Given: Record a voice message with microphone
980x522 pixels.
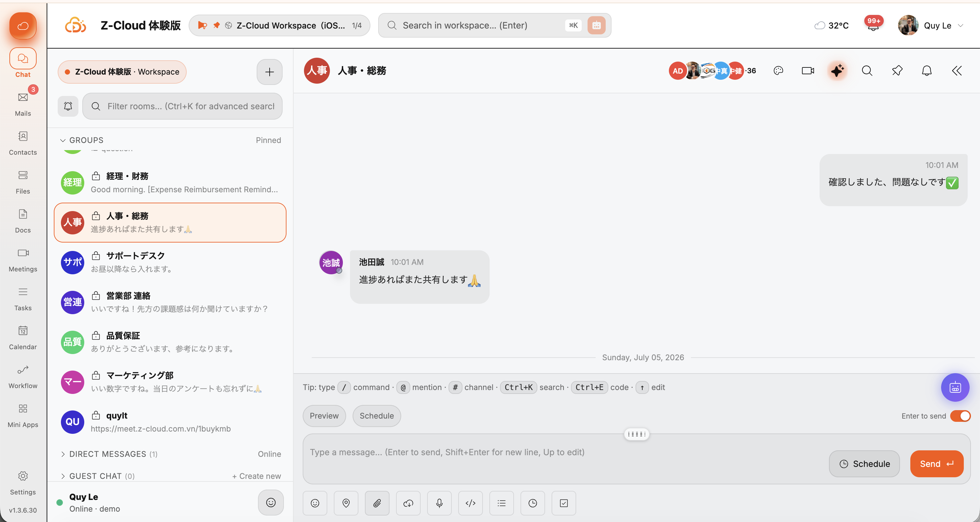Looking at the screenshot, I should [x=439, y=503].
